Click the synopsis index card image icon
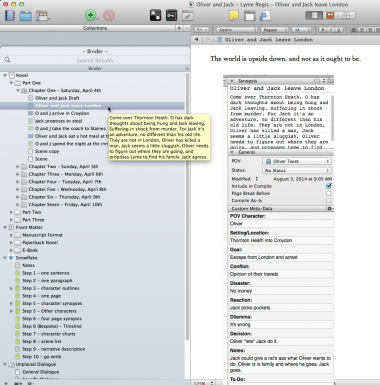The width and height of the screenshot is (380, 385). (x=317, y=81)
